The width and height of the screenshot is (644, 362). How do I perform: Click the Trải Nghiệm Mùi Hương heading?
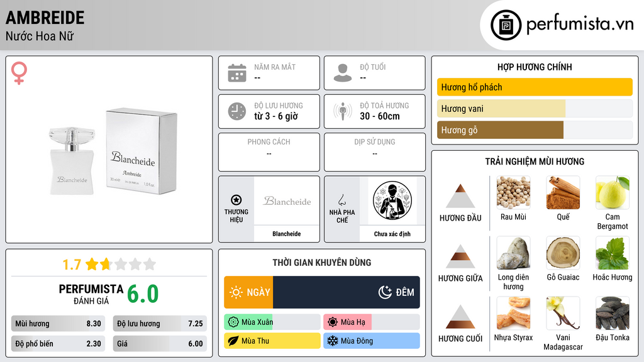(x=535, y=162)
